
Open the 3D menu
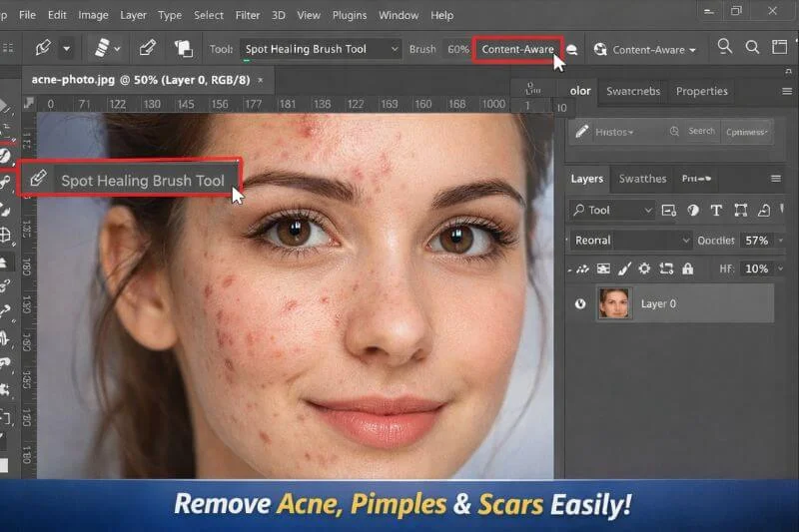(279, 15)
